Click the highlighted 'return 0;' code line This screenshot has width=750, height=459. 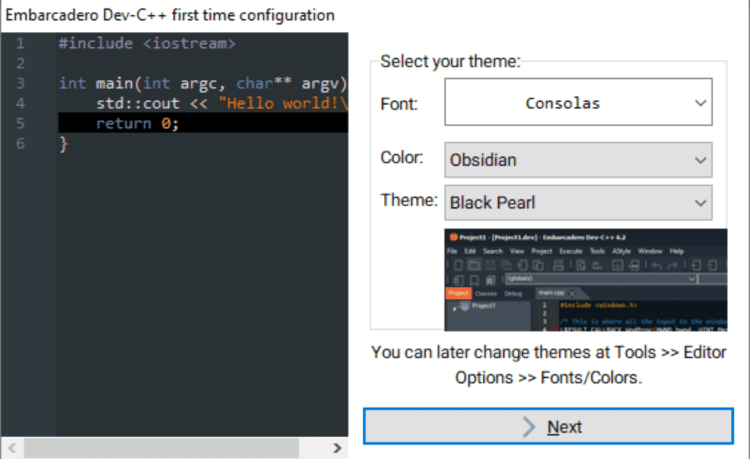point(203,123)
